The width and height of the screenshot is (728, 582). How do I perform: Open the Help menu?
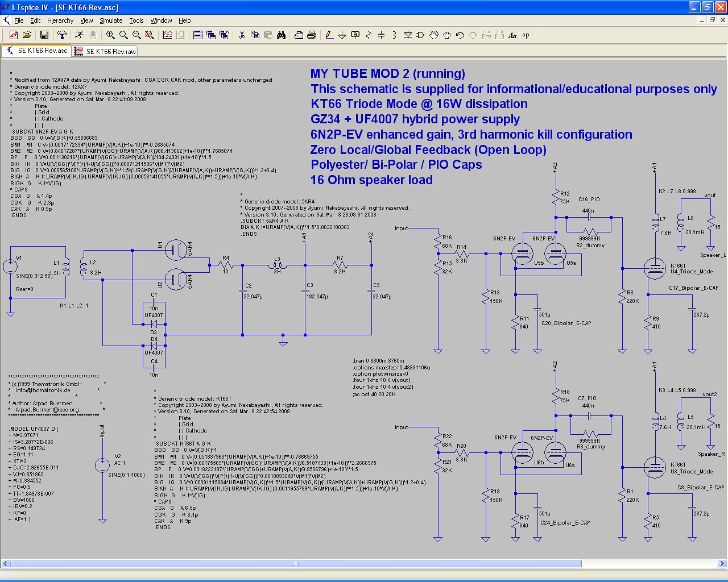pos(185,20)
